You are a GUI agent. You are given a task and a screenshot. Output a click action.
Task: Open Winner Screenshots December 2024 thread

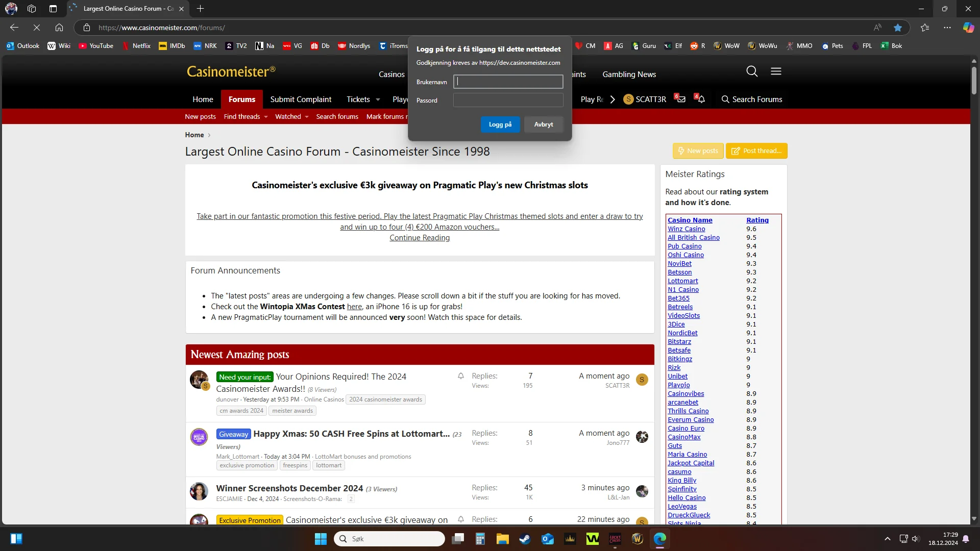coord(289,488)
